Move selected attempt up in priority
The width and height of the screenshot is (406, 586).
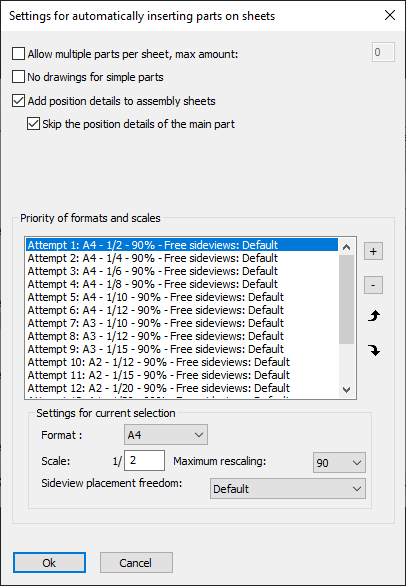tap(373, 317)
